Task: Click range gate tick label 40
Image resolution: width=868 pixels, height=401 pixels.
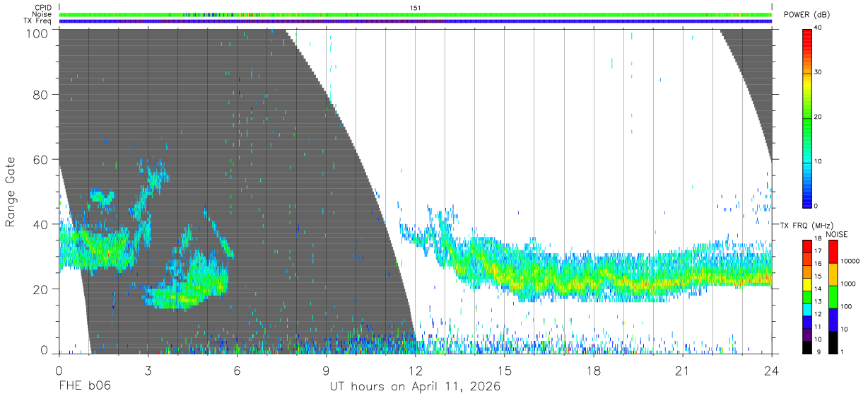Action: [41, 224]
